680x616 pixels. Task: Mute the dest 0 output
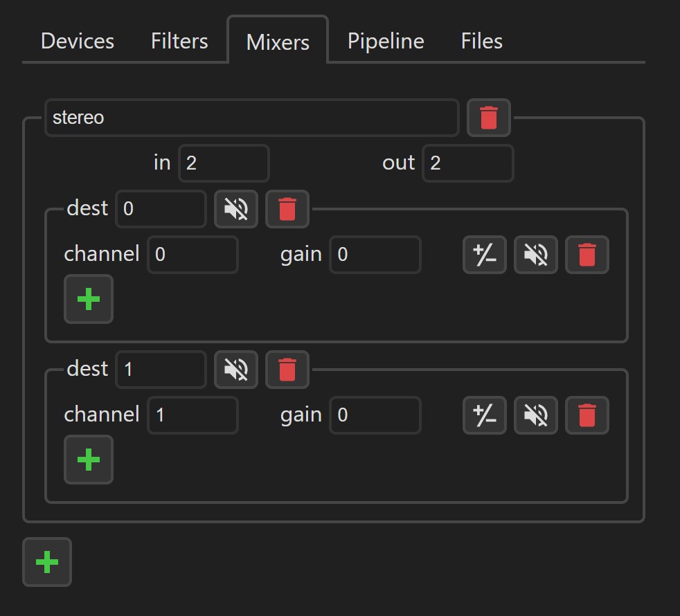point(236,209)
